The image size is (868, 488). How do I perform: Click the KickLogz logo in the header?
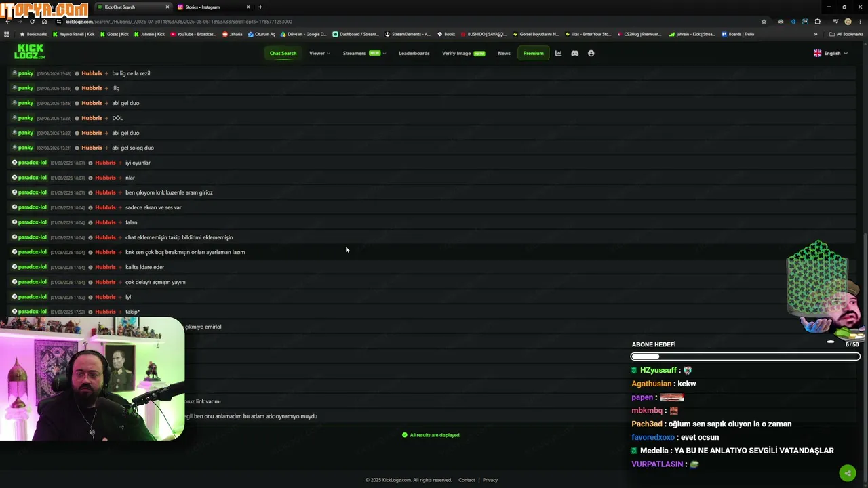(29, 52)
